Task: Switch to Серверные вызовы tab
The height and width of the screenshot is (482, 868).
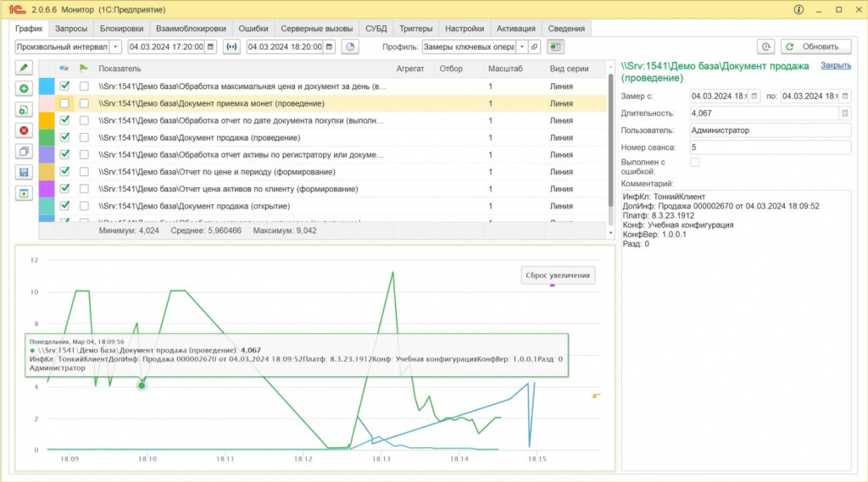Action: [x=317, y=28]
